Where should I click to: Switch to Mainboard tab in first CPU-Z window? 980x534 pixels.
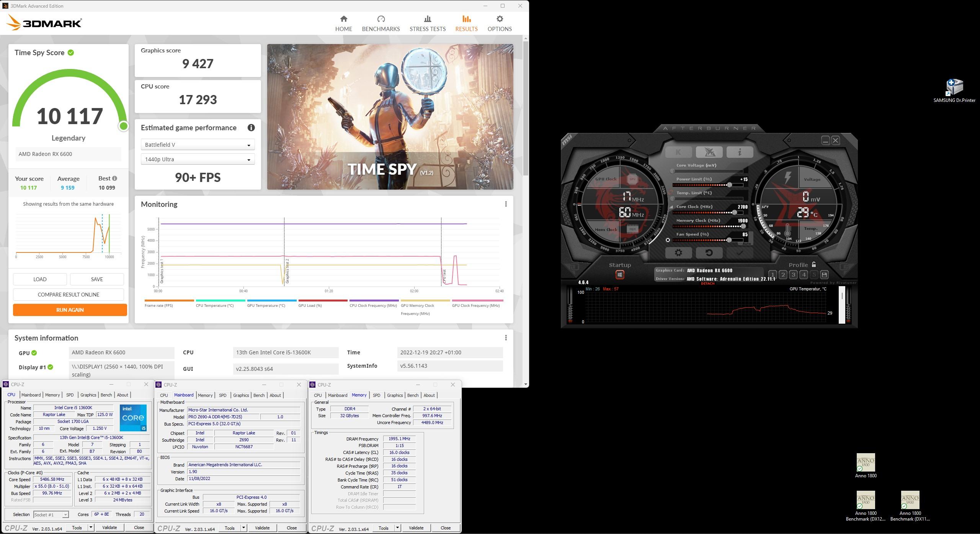click(x=31, y=395)
